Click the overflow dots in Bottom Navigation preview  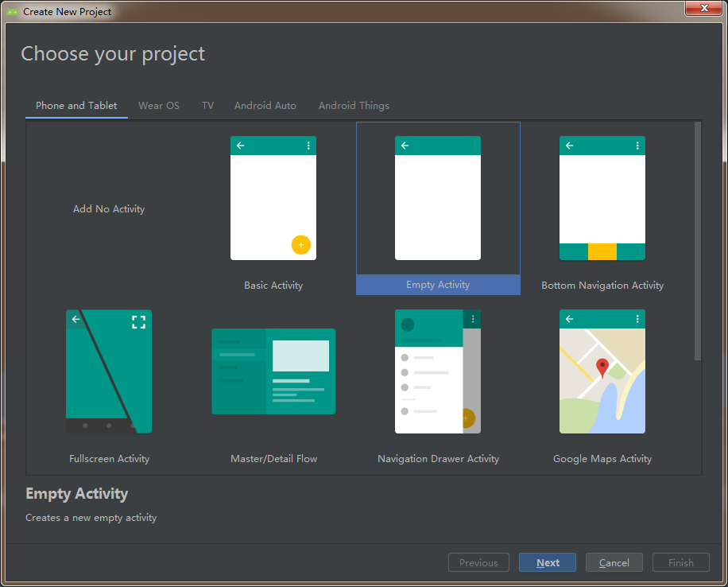coord(637,146)
